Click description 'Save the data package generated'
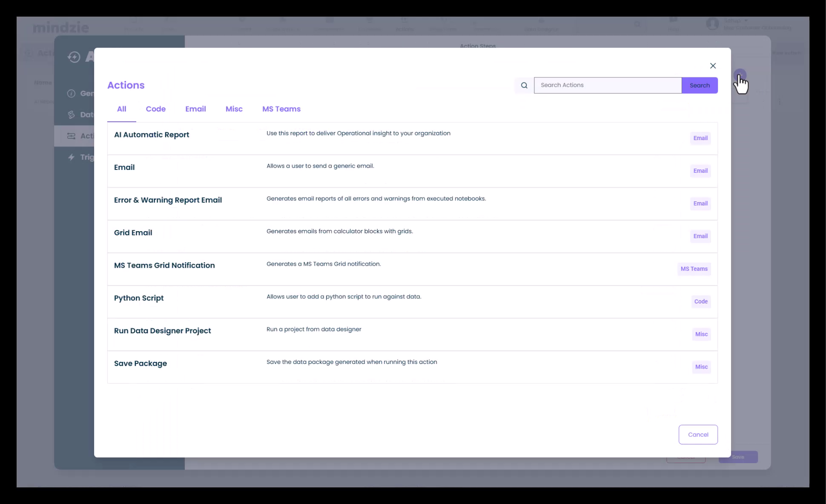The width and height of the screenshot is (826, 504). point(352,362)
